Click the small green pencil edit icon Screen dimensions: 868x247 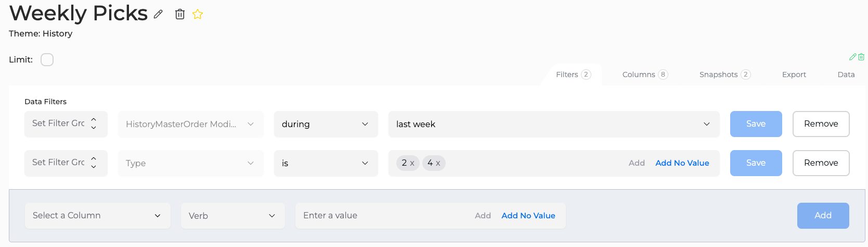tap(852, 57)
